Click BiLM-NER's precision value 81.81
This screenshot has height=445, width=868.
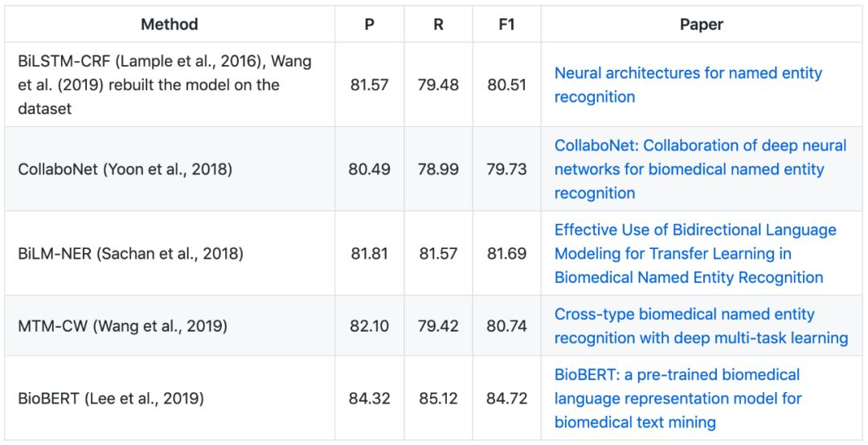point(369,254)
